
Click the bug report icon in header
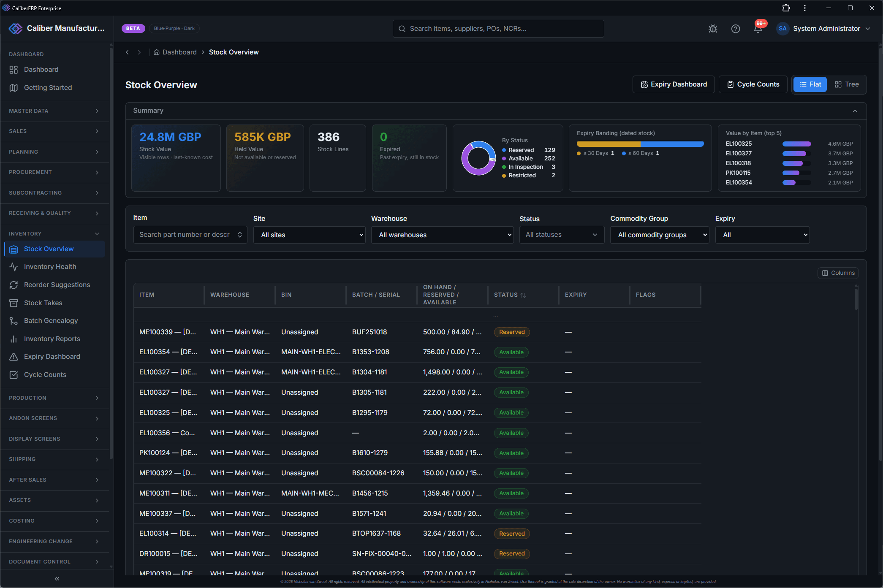[x=713, y=29]
